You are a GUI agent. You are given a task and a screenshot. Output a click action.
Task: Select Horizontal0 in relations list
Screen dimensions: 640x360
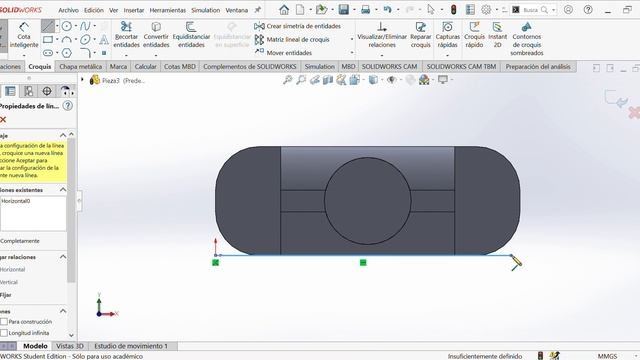coord(16,201)
